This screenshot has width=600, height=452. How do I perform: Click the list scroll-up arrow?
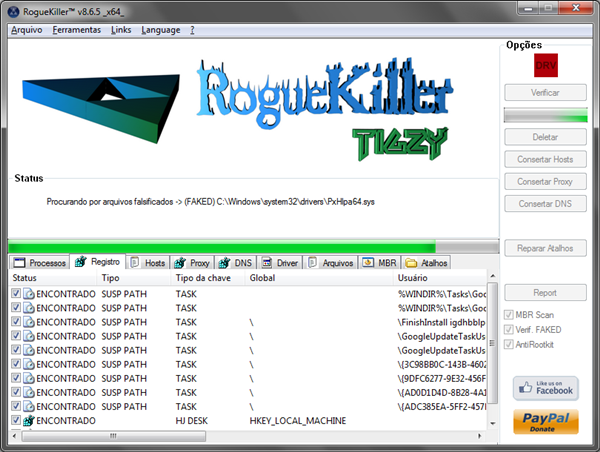point(492,276)
